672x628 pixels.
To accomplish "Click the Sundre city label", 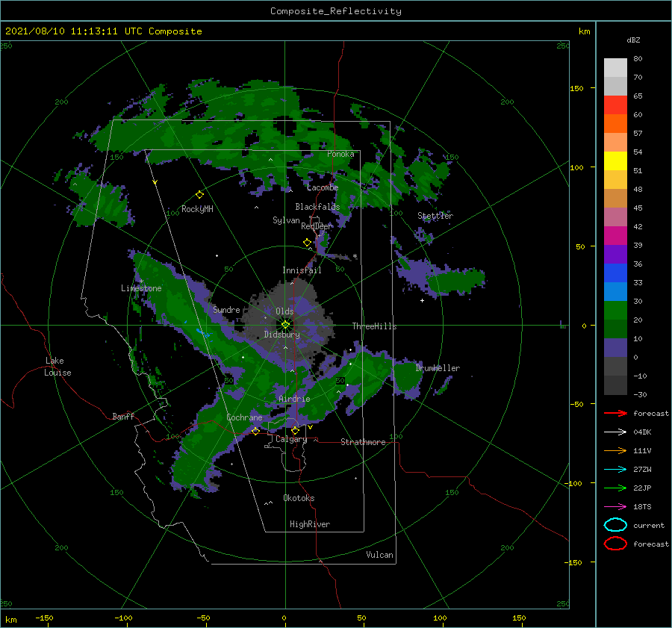I will [x=226, y=309].
